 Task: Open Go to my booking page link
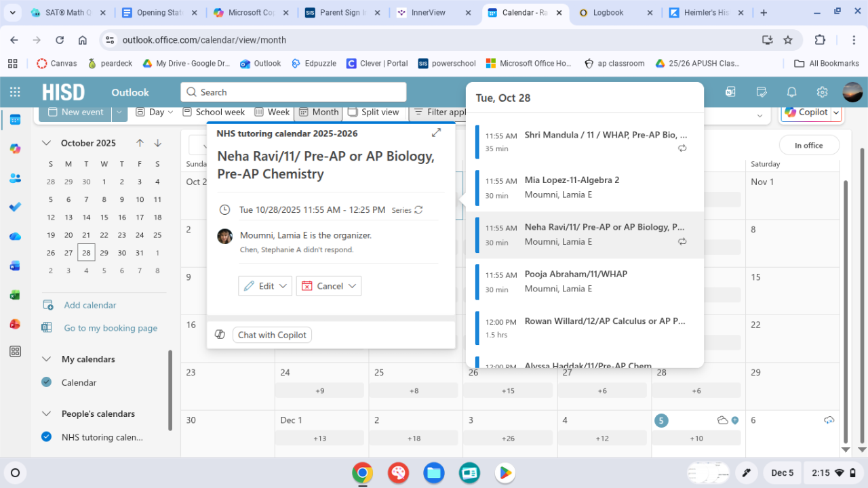pos(111,328)
